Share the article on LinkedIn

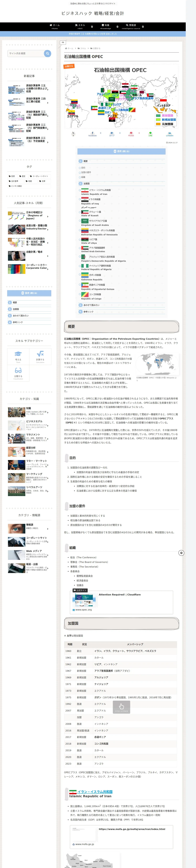pyautogui.click(x=170, y=134)
